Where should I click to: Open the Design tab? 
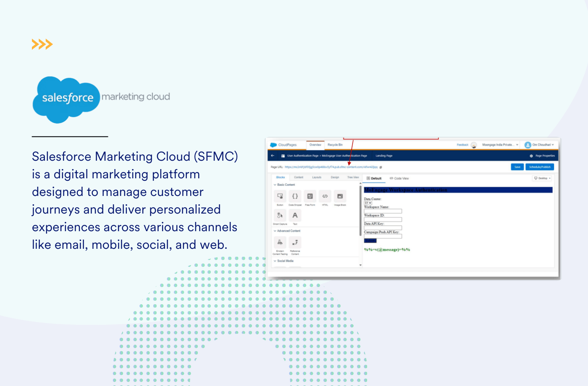335,177
